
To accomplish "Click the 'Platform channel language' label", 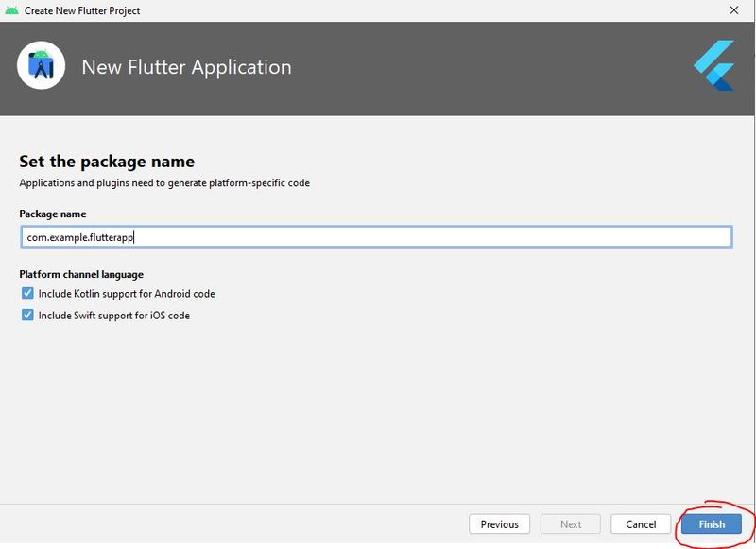I will (x=81, y=274).
